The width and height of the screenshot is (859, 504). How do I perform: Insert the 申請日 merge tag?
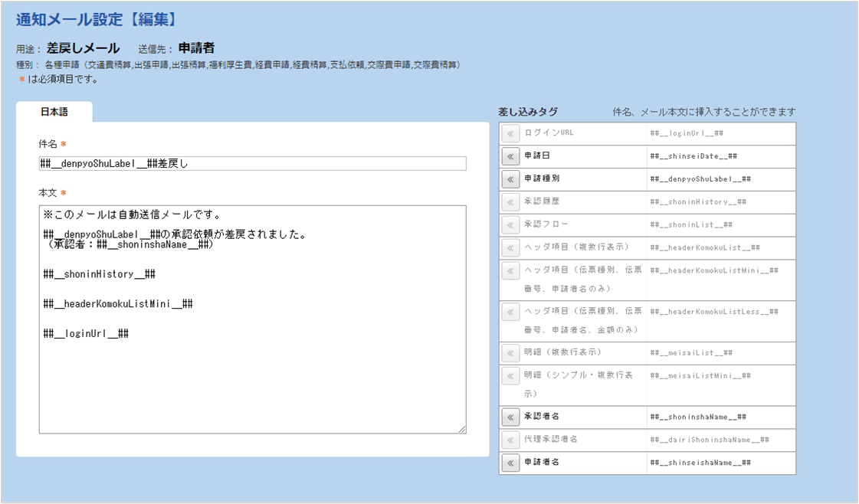tap(510, 156)
